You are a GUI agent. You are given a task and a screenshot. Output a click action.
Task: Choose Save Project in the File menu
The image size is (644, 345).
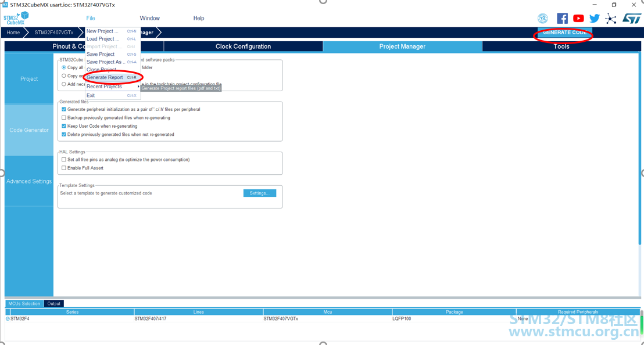pos(112,54)
